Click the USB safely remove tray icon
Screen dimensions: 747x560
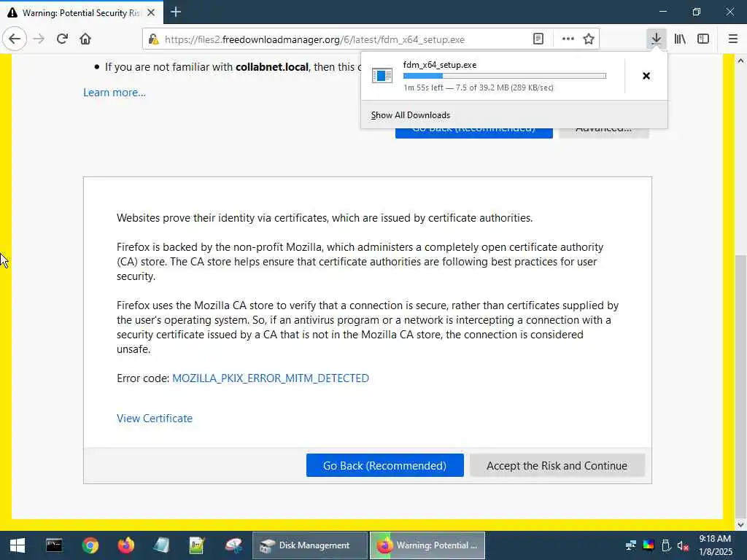click(x=666, y=545)
